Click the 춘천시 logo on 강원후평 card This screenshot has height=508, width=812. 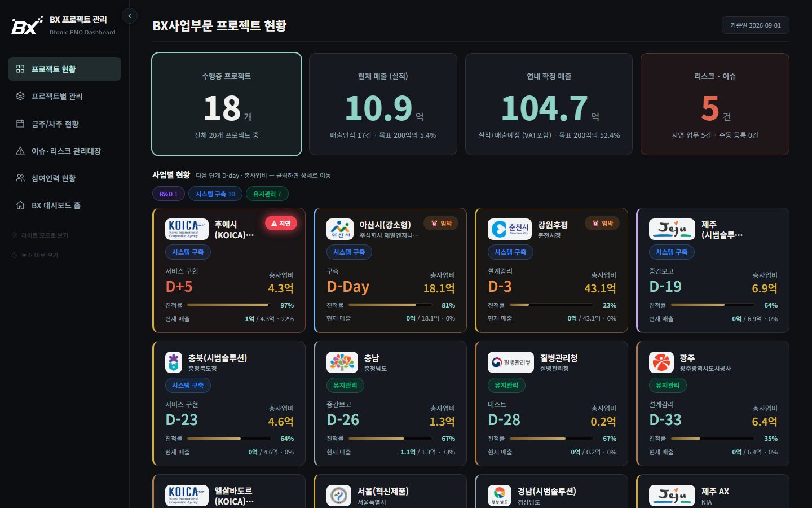point(510,229)
